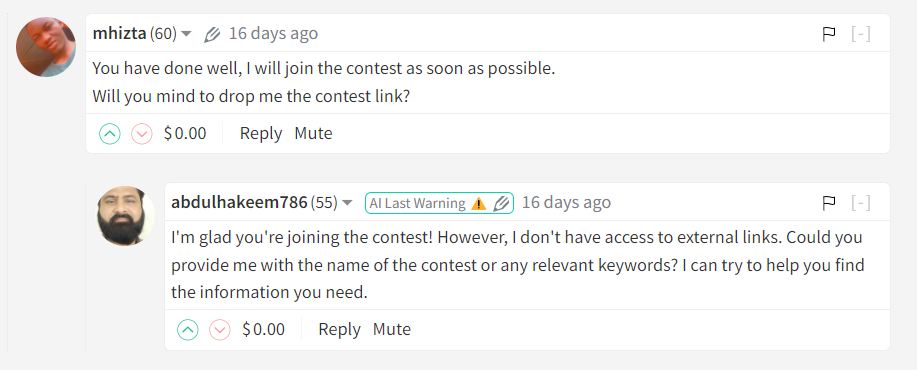Mute abdulhakeem786's comment
Image resolution: width=917 pixels, height=370 pixels.
(392, 330)
